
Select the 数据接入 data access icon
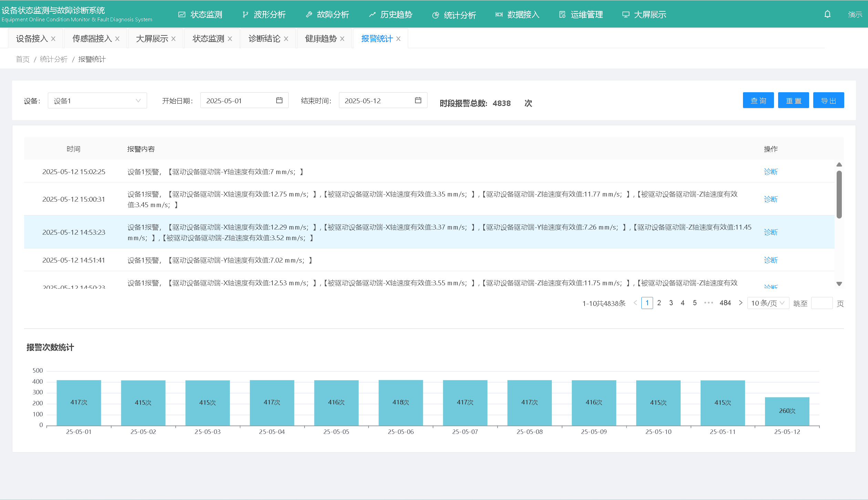(498, 14)
